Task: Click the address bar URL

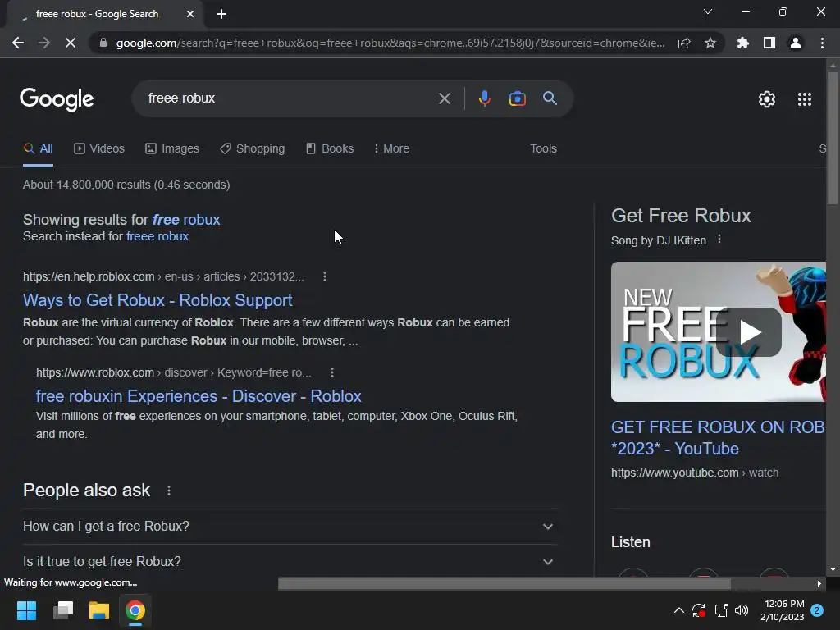Action: pos(390,43)
